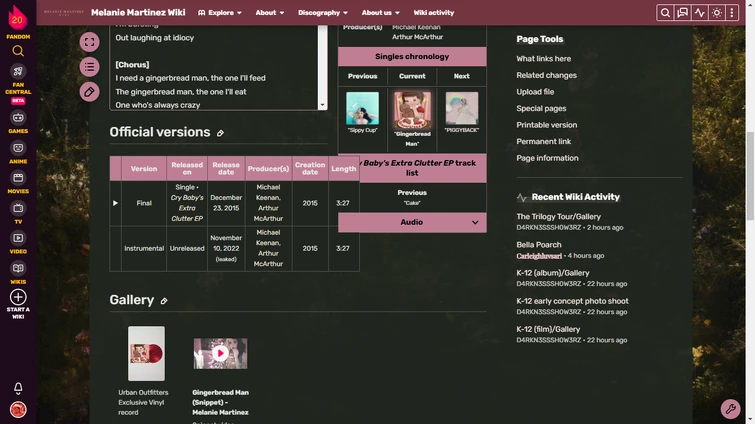755x424 pixels.
Task: Open the TV section
Action: (18, 213)
